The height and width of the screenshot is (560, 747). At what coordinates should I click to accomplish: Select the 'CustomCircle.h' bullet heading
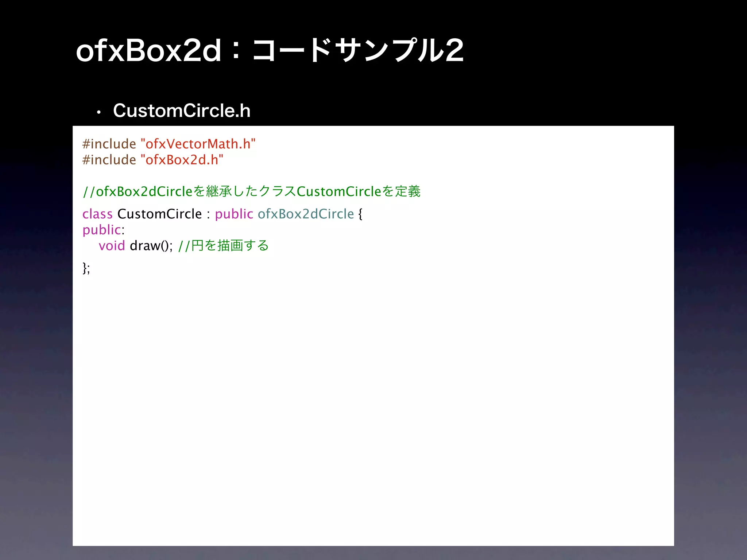[x=182, y=110]
